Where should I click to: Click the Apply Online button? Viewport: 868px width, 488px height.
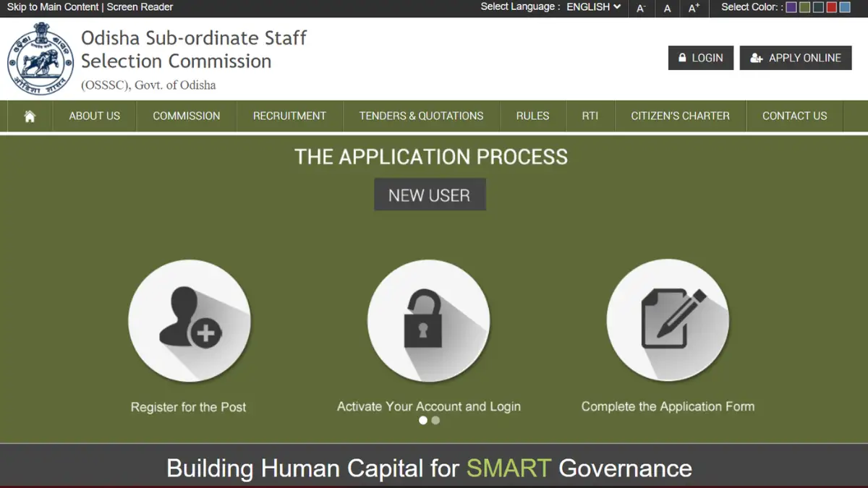796,58
